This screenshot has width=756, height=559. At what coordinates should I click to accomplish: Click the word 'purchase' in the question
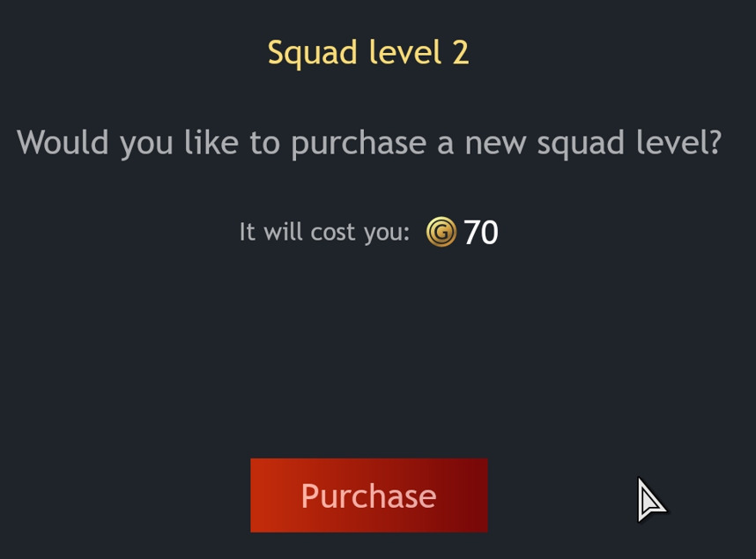(x=359, y=145)
